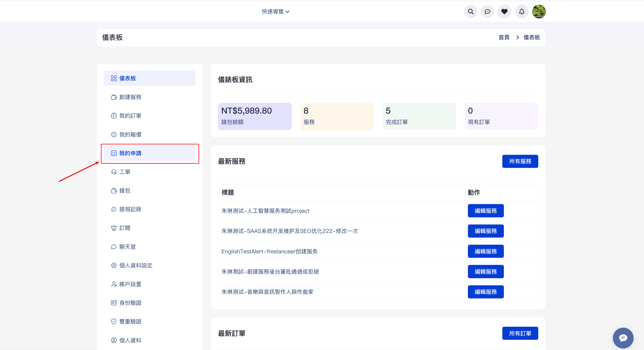644x350 pixels.
Task: Open 創建服務 sidebar item
Action: tap(130, 97)
